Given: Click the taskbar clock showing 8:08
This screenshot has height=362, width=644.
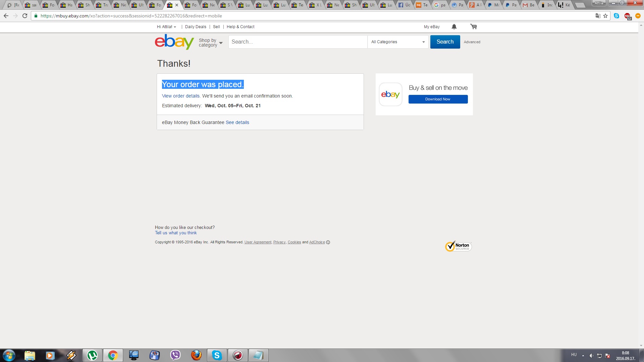Looking at the screenshot, I should tap(626, 356).
